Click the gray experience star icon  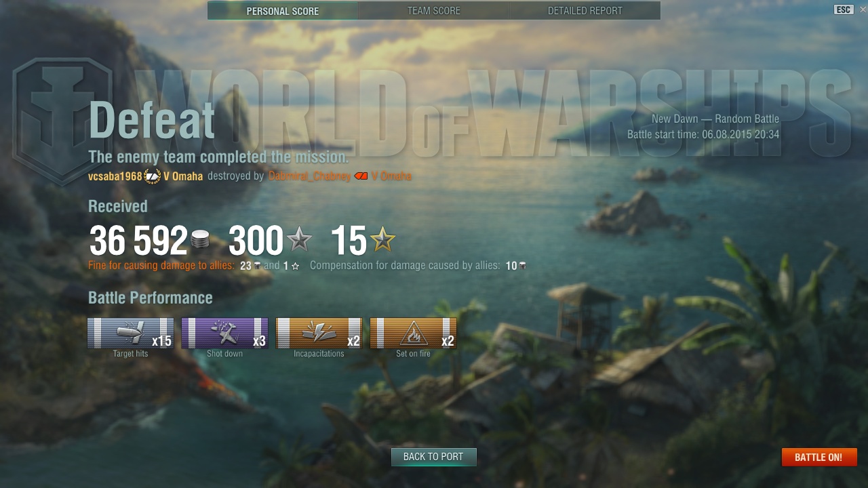click(299, 239)
